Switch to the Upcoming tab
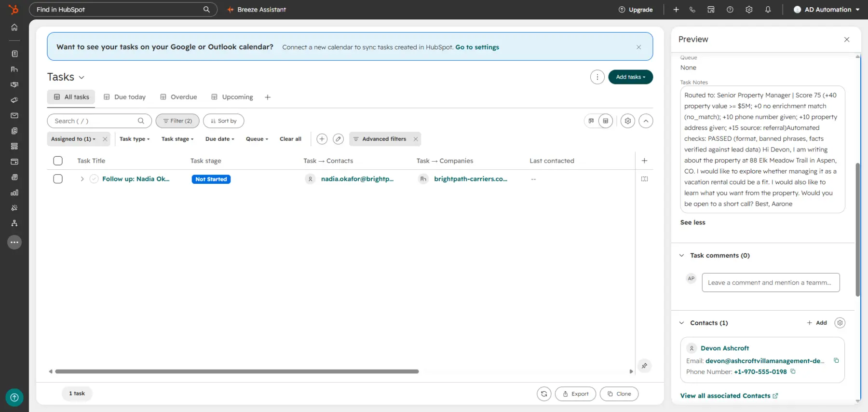Screen dimensions: 868x412 (232, 97)
